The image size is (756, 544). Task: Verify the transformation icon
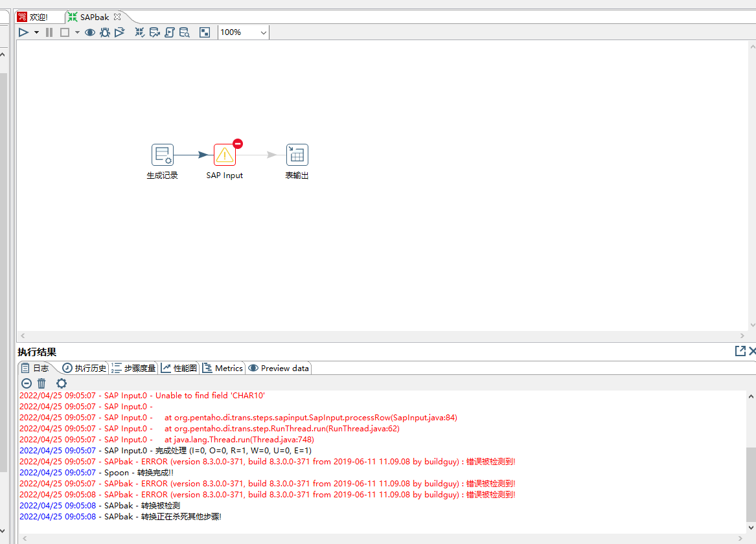(139, 32)
